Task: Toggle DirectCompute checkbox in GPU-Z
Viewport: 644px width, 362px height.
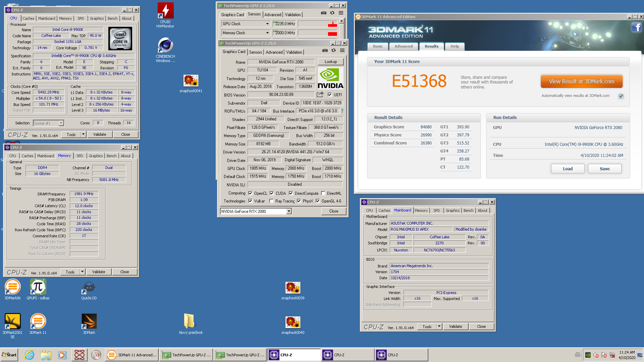Action: point(291,193)
